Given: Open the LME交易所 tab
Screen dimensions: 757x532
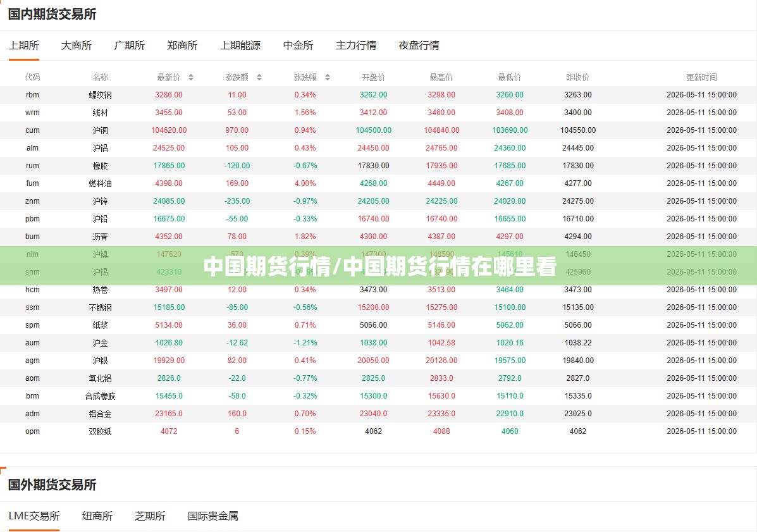Looking at the screenshot, I should click(x=34, y=516).
